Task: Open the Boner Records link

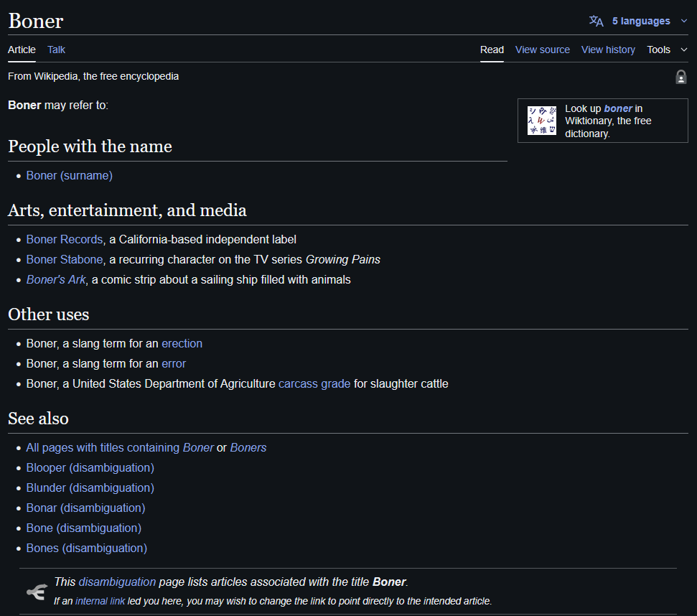Action: coord(65,240)
